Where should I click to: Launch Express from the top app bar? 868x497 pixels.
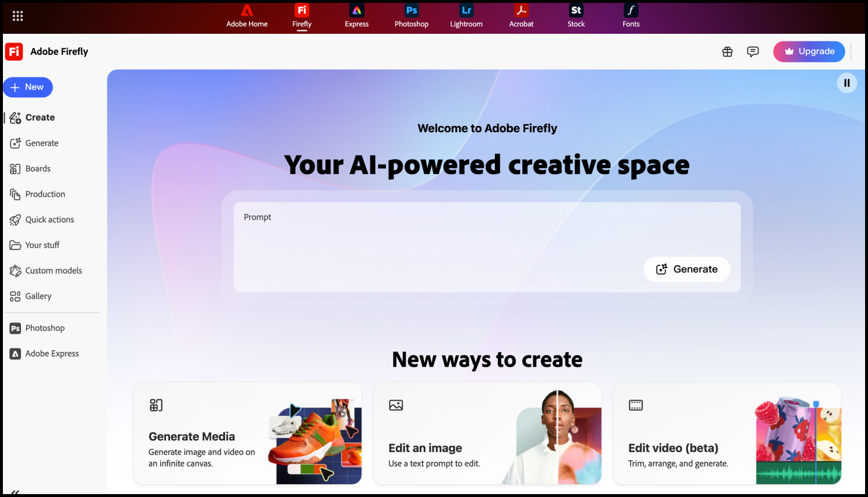click(x=357, y=16)
